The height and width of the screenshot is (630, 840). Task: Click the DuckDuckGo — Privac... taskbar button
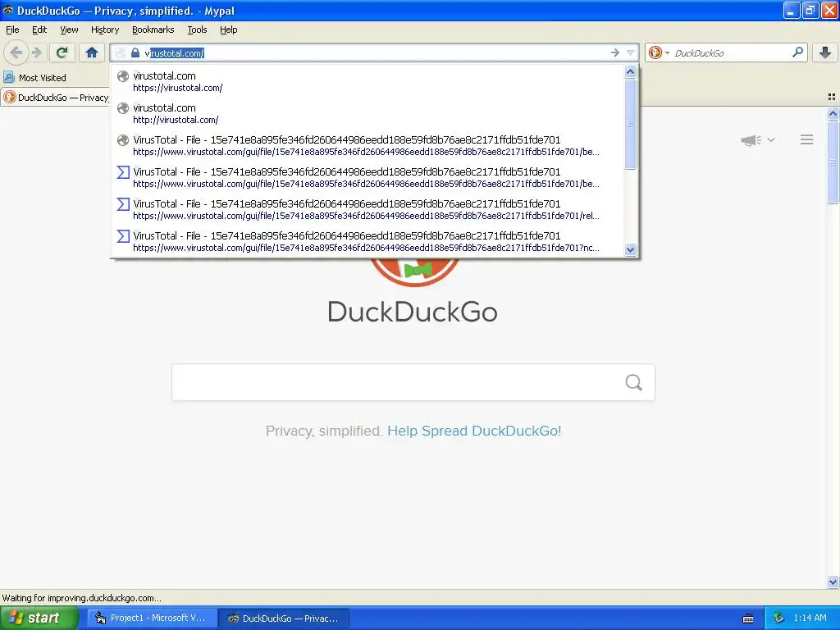click(285, 619)
